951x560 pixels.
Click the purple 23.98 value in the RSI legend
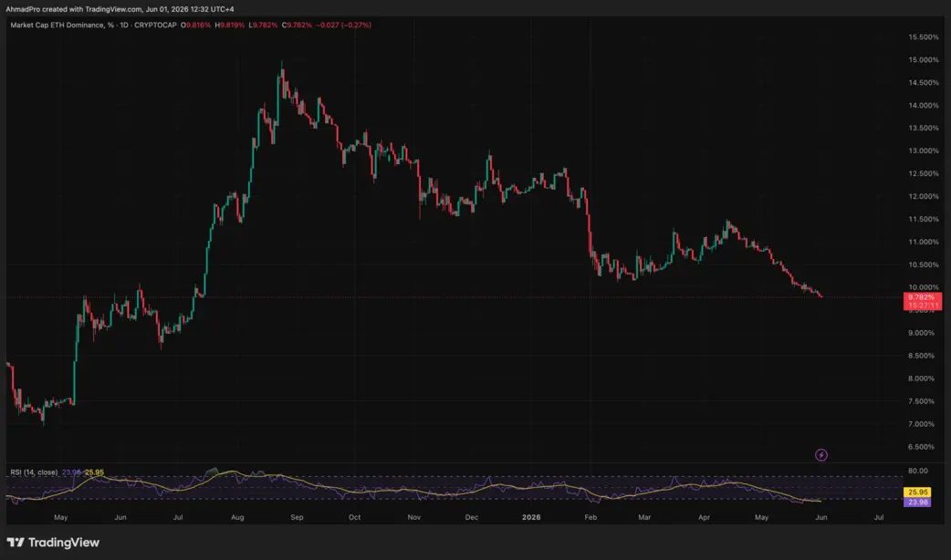(x=71, y=472)
